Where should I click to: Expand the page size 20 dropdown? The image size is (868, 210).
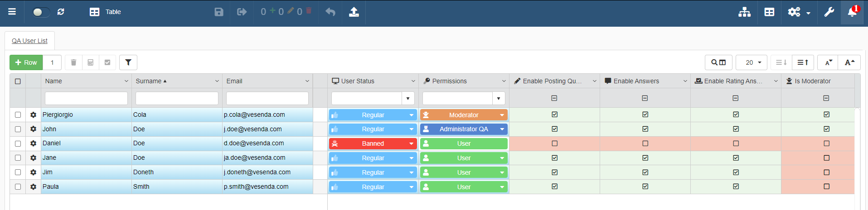point(752,62)
